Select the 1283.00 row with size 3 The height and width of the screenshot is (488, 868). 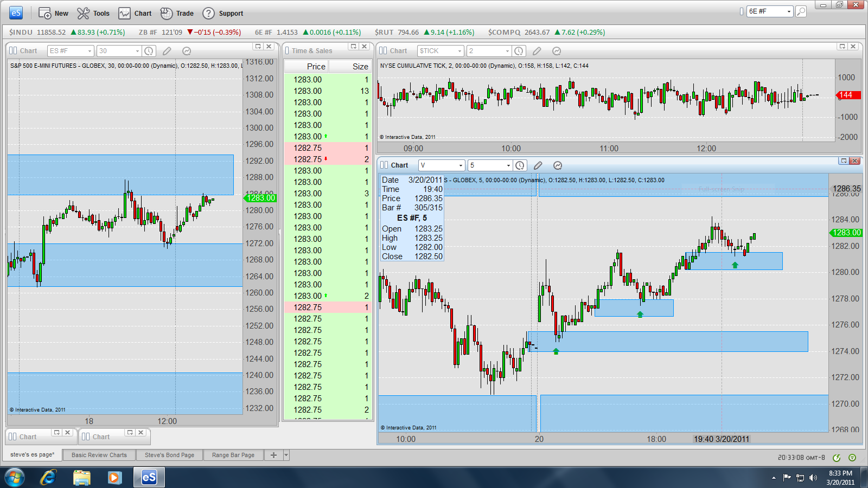coord(328,194)
